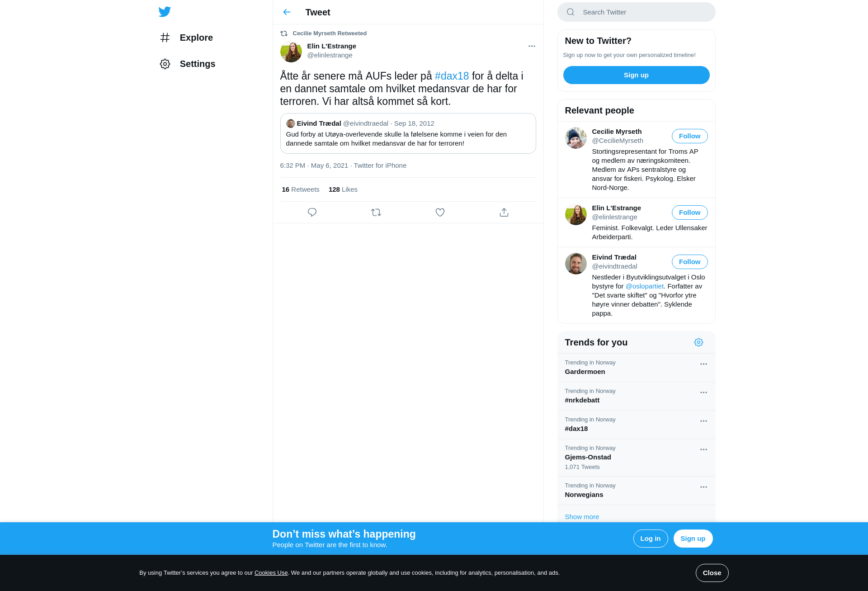
Task: Open Elin L'Estrange's avatar in tweet
Action: coord(291,52)
